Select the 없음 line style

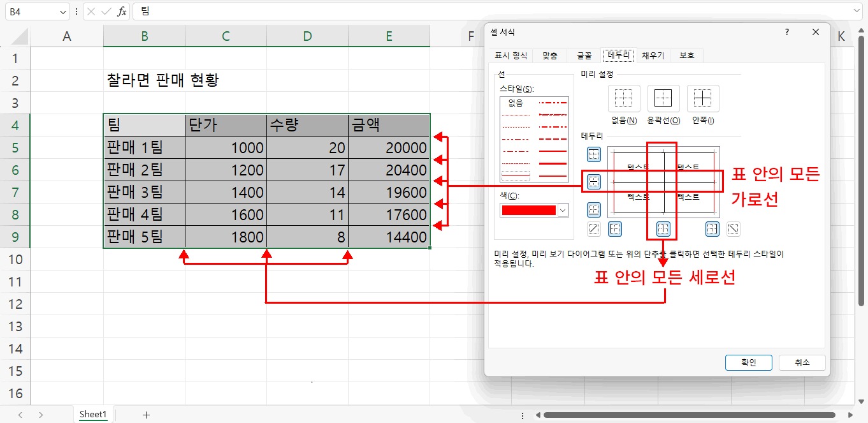pyautogui.click(x=516, y=102)
